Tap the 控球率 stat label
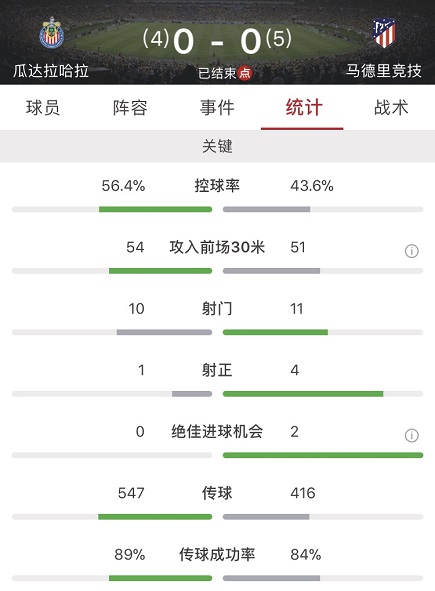 click(x=217, y=186)
